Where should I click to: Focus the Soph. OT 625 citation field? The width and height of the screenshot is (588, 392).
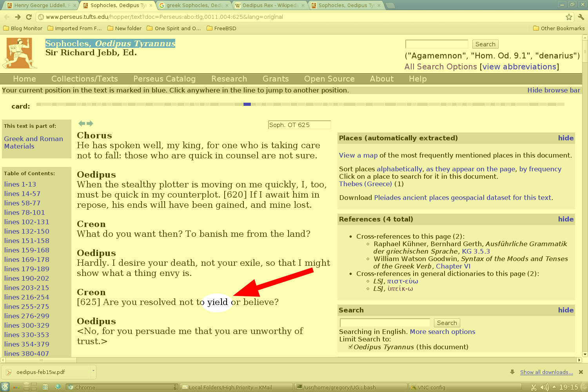coord(299,125)
